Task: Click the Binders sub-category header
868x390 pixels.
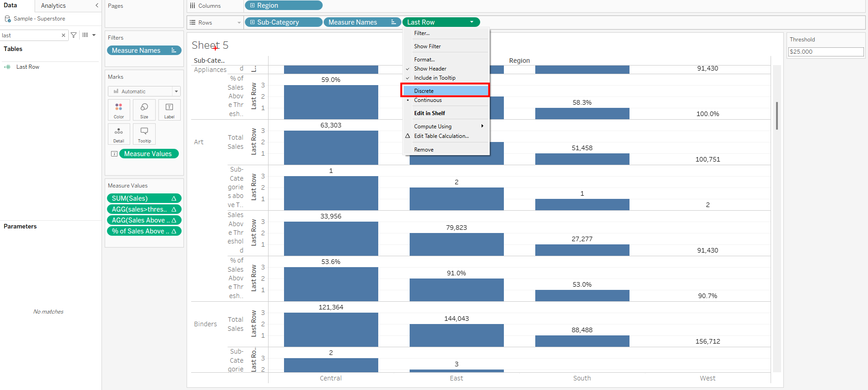Action: point(205,324)
